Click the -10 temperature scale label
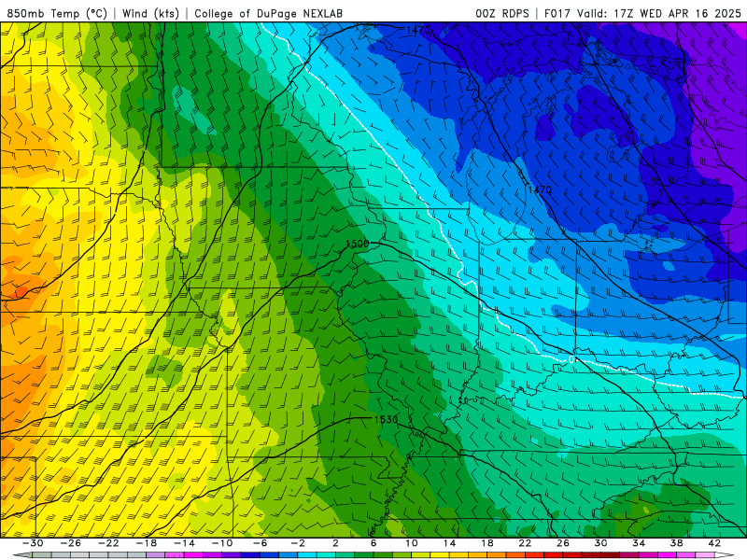Image resolution: width=747 pixels, height=560 pixels. pos(222,543)
